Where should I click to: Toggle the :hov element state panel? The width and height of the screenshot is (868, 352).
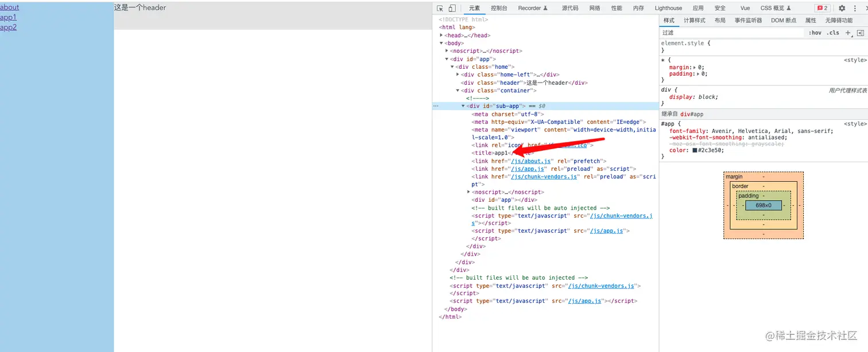[x=815, y=33]
